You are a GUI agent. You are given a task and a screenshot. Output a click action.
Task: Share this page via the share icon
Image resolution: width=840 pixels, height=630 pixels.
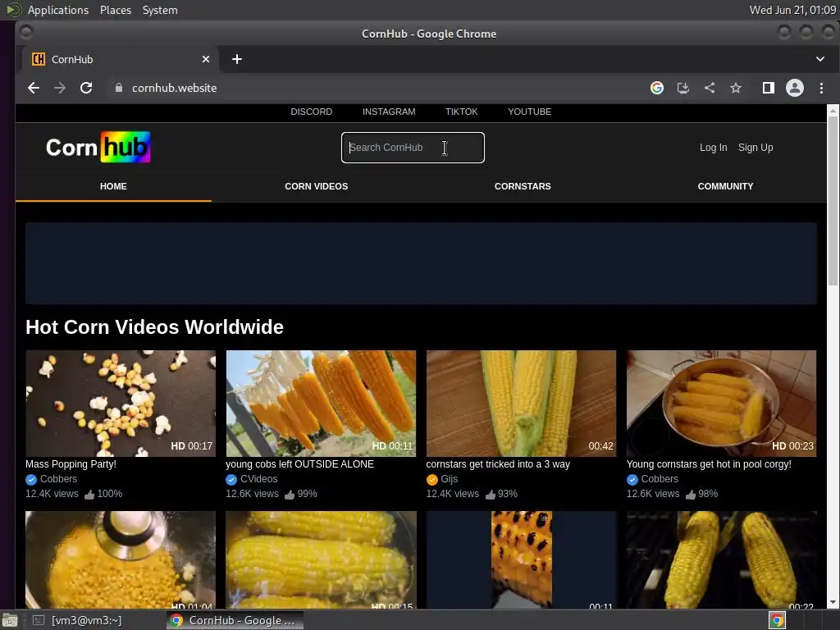[710, 88]
